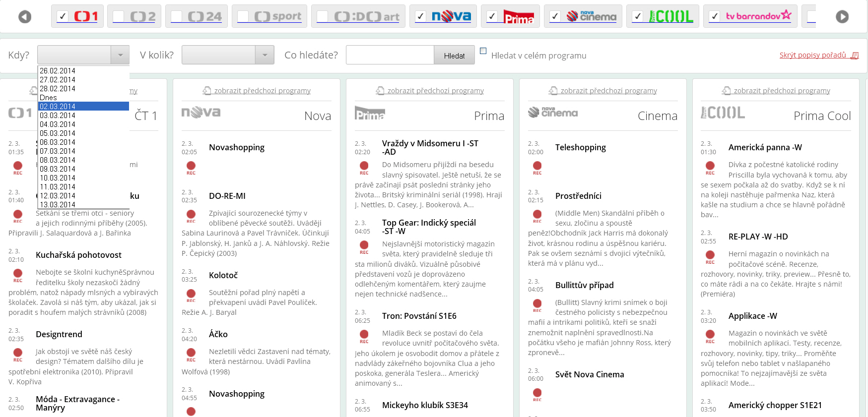Click REC icon for Tron: Povstání S1E6
Viewport: 868px width, 417px height.
364,337
